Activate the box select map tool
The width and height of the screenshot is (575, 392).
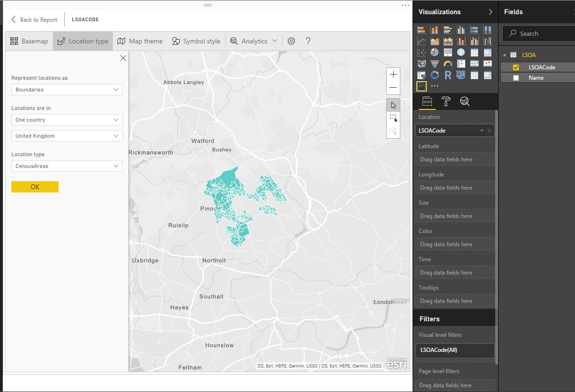pos(393,118)
